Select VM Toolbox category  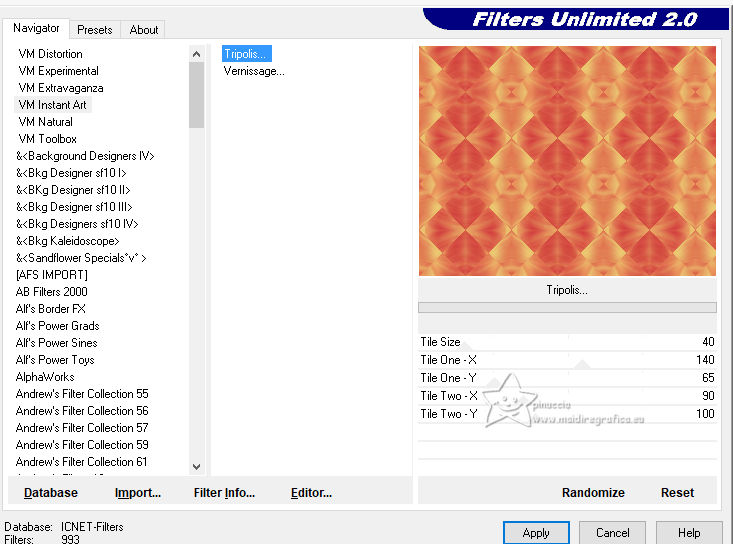coord(47,139)
